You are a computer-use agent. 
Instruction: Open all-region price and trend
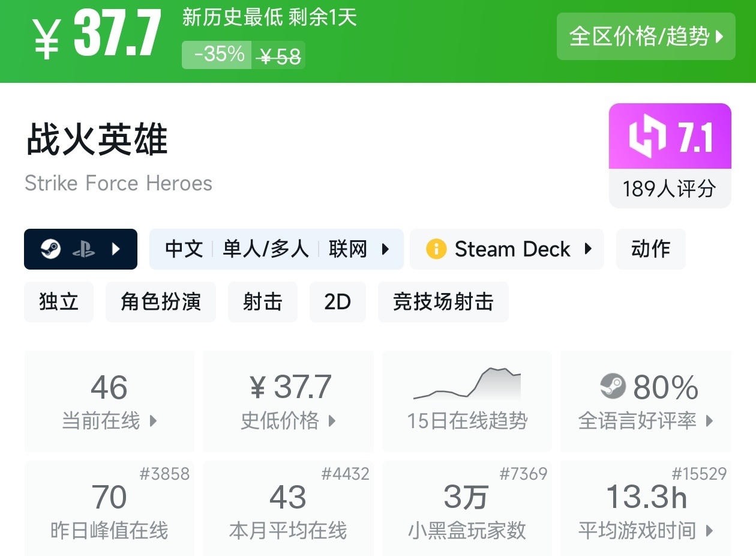(646, 37)
